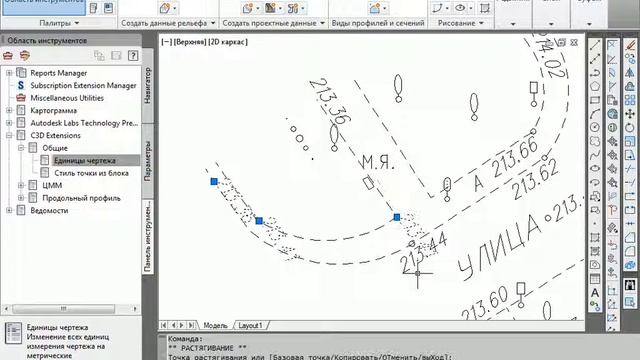Expand the Продольный профиль node
640x360 pixels.
[x=21, y=198]
